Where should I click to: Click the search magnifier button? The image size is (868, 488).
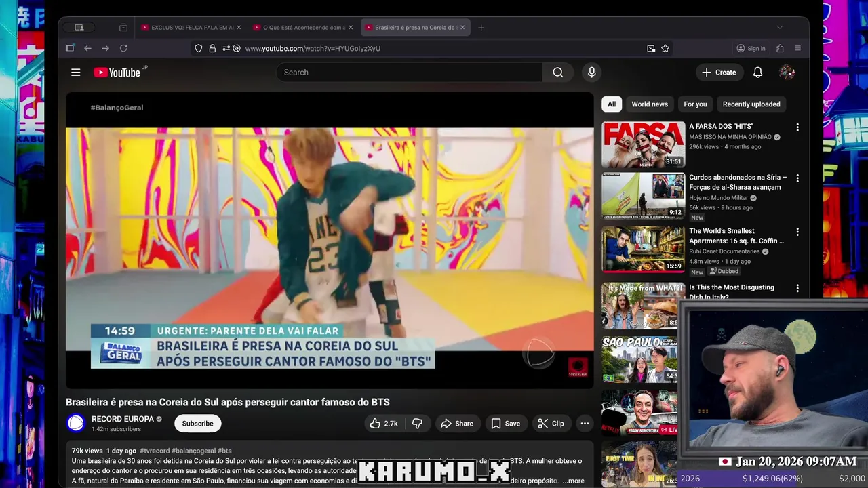tap(557, 73)
